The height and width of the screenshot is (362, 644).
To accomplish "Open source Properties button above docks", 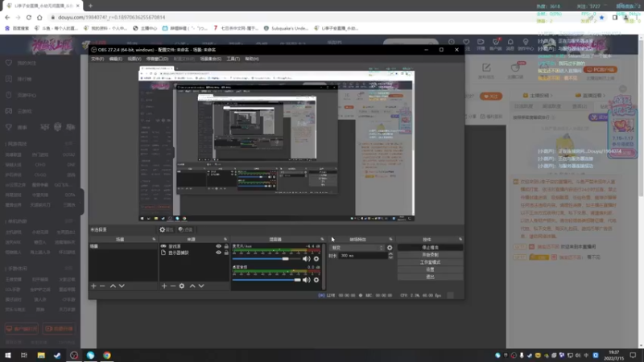I will [167, 229].
